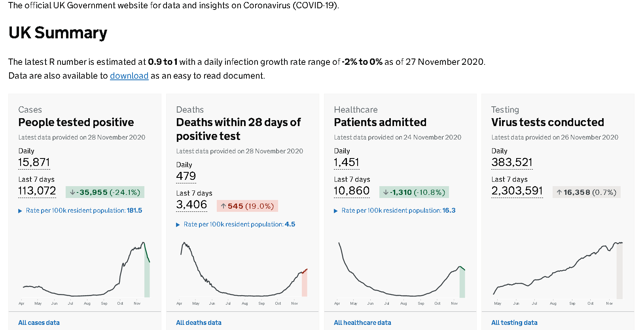Click the Virus tests conducted line chart
Image resolution: width=644 pixels, height=330 pixels.
[558, 273]
